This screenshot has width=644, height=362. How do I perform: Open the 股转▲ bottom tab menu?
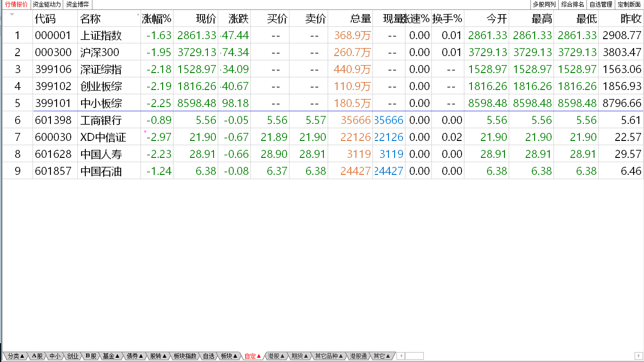(x=159, y=356)
